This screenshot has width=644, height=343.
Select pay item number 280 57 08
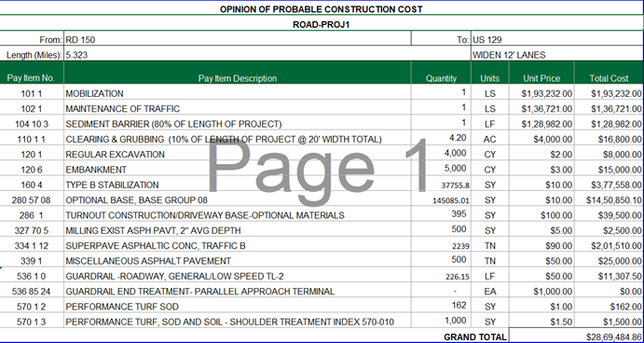click(32, 199)
